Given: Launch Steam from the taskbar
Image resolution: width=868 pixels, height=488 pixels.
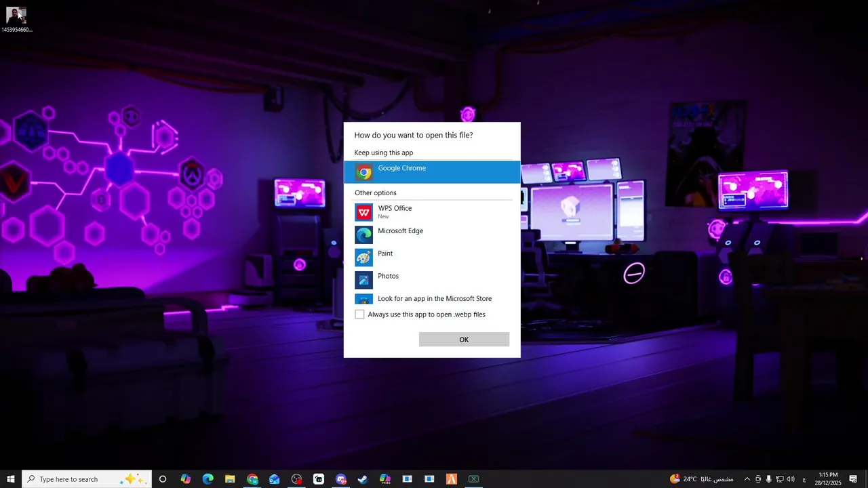Looking at the screenshot, I should [363, 479].
